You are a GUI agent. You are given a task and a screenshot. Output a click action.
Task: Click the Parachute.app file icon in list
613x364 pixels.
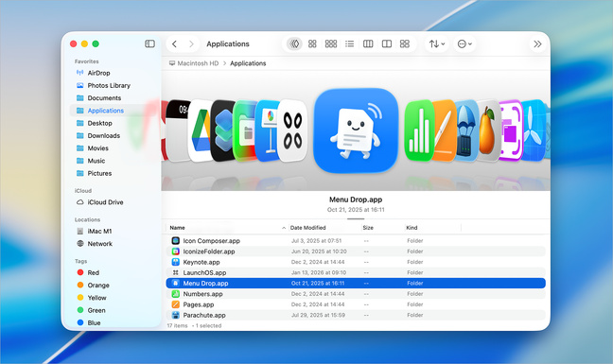tap(176, 315)
